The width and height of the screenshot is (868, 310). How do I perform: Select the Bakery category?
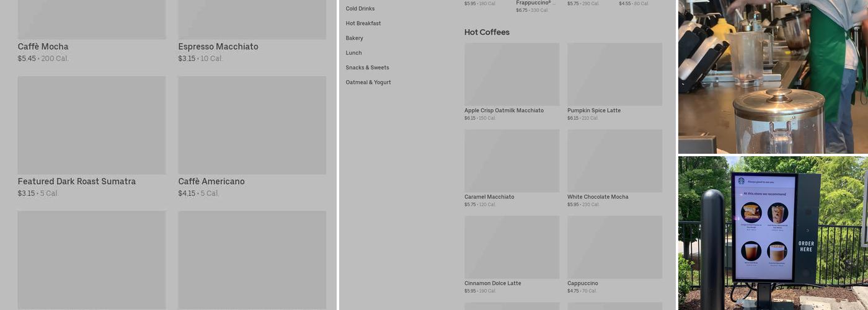(355, 38)
